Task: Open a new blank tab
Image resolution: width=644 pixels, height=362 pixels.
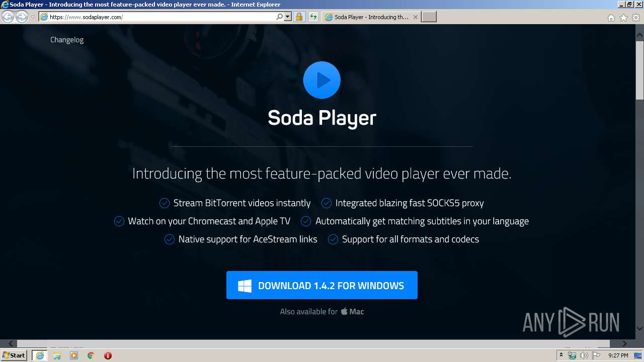Action: point(429,17)
